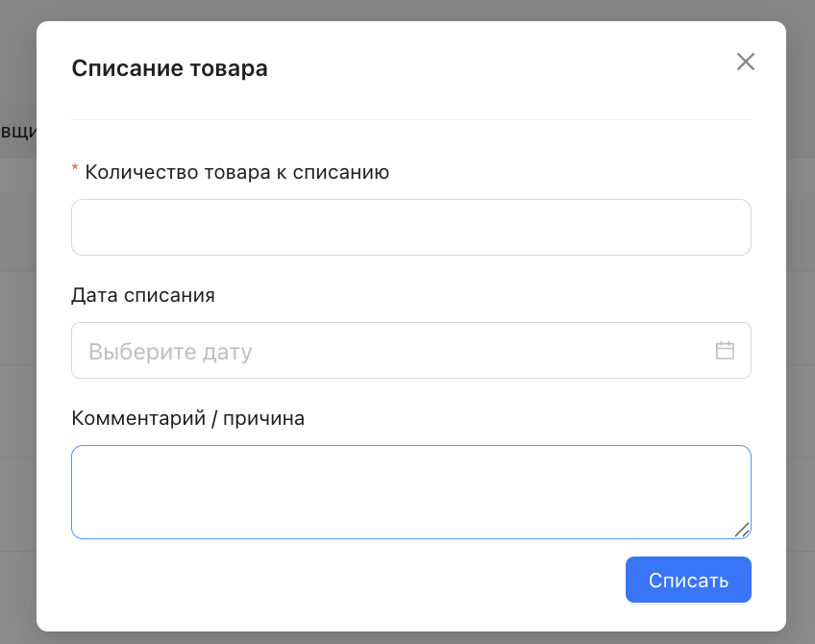Viewport: 815px width, 644px height.
Task: Open the calendar icon in date field
Action: [725, 351]
